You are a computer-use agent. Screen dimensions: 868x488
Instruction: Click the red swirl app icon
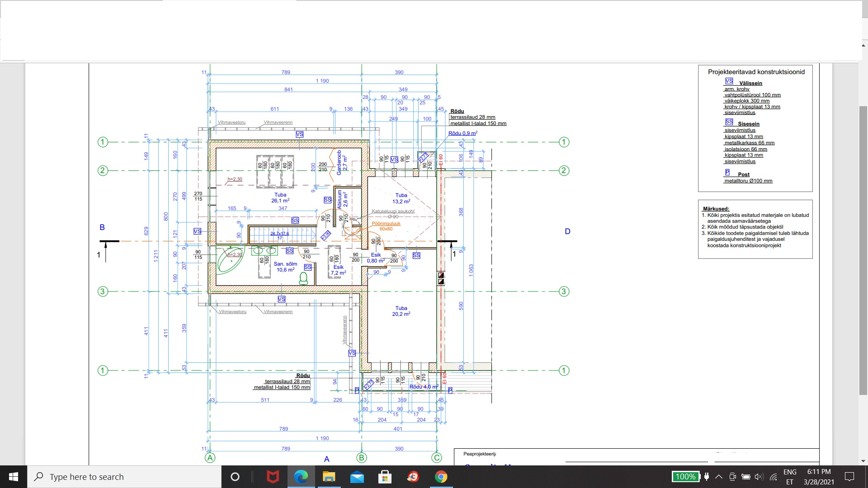click(413, 477)
